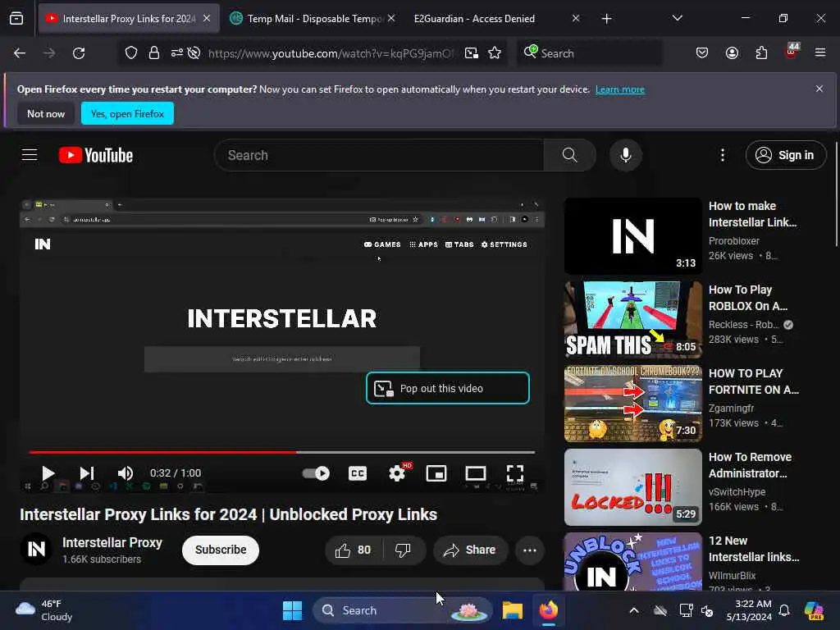Close the E2Guardian tab
The height and width of the screenshot is (630, 840).
click(576, 18)
